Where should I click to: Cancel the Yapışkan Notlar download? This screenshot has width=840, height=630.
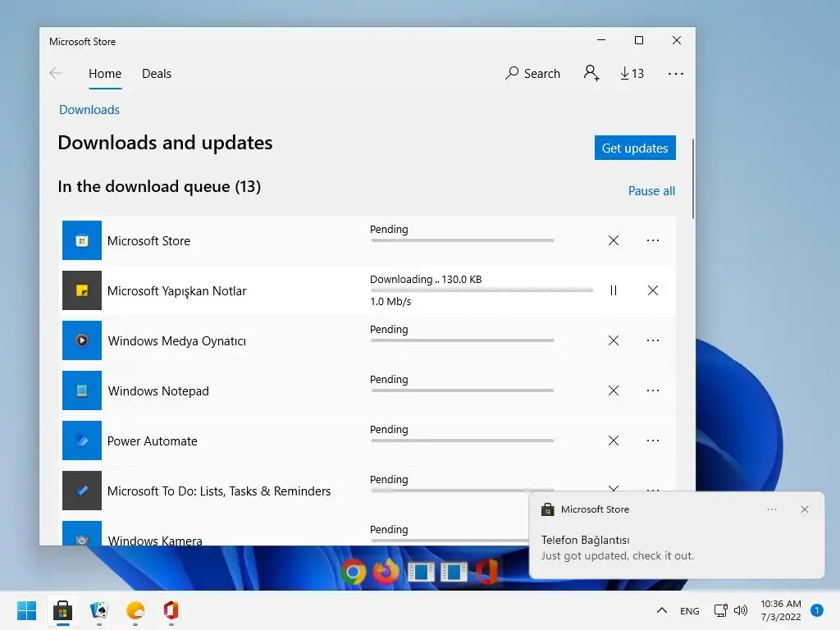coord(652,290)
